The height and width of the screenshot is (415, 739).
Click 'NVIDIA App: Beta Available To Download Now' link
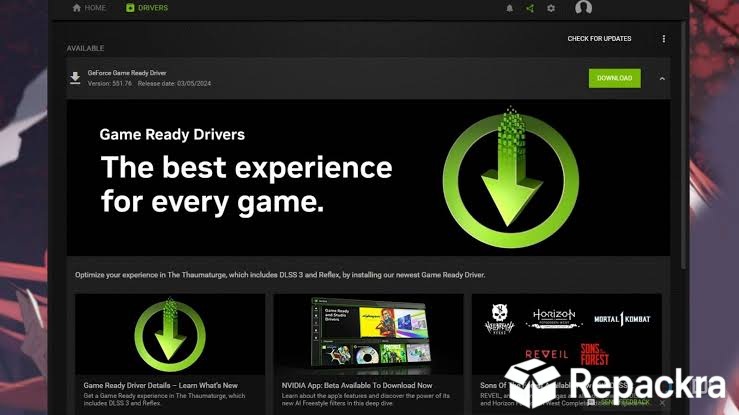357,385
